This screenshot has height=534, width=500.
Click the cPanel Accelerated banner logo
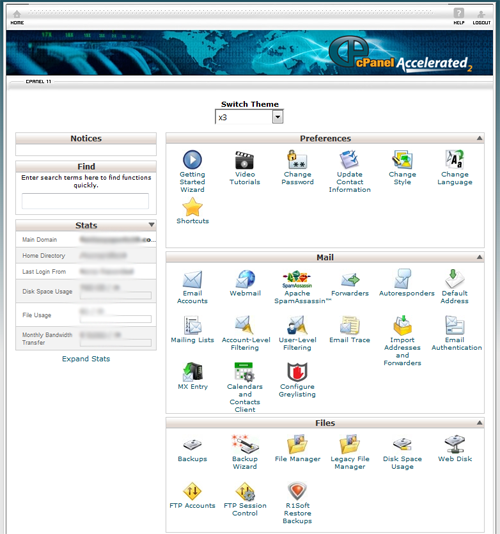(401, 54)
